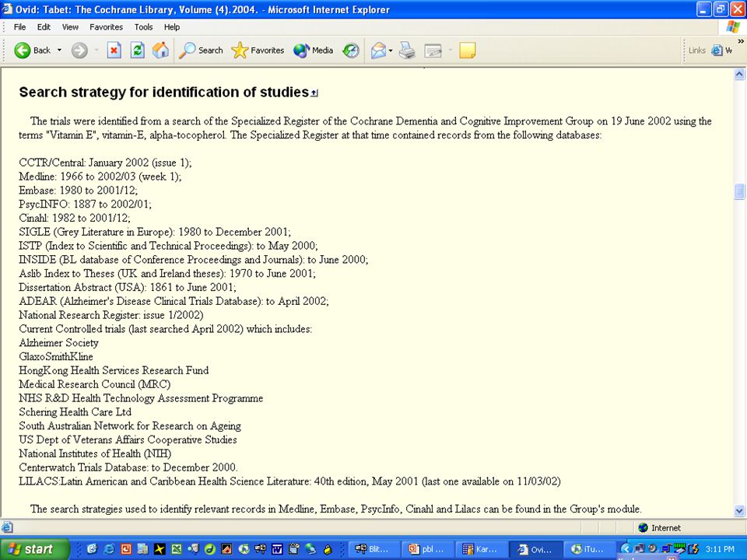Click 'HongKong Health Services Research Fund' line
Viewport: 747px width, 560px height.
tap(114, 370)
